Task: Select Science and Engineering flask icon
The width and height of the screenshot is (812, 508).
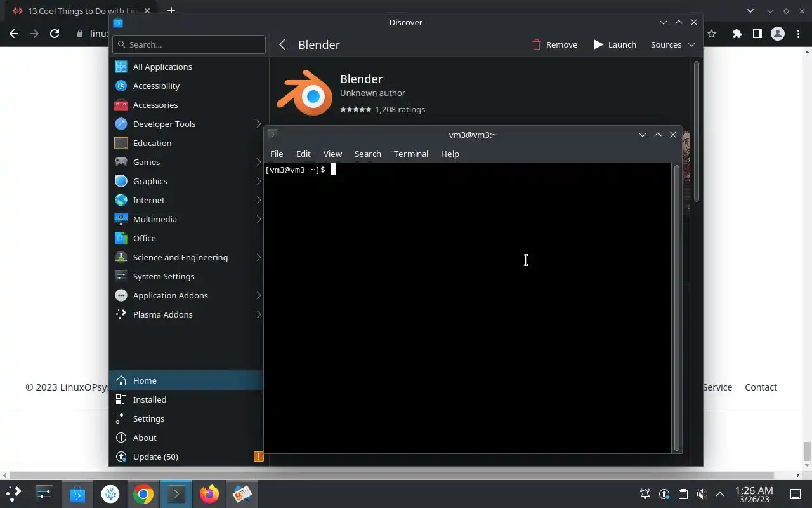Action: pyautogui.click(x=121, y=257)
